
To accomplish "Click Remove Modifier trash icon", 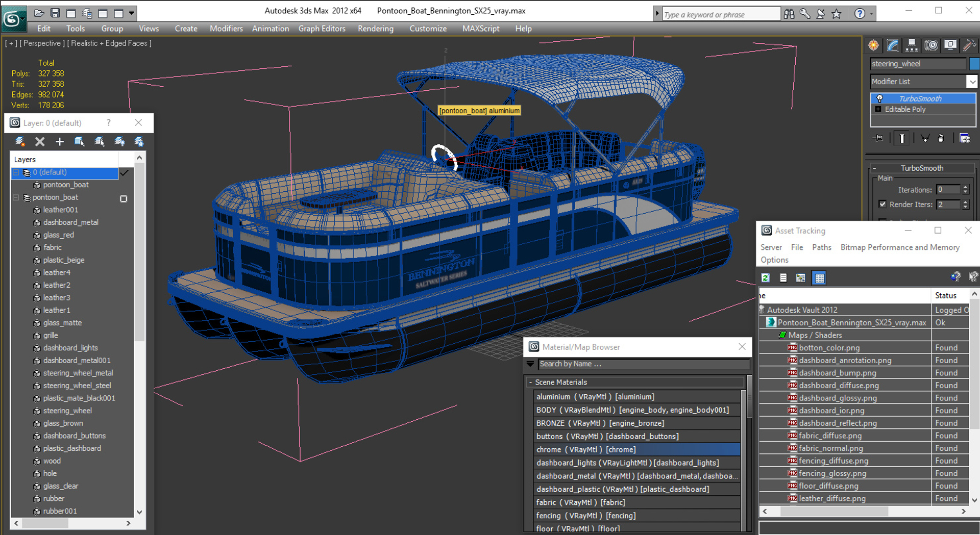I will (941, 138).
